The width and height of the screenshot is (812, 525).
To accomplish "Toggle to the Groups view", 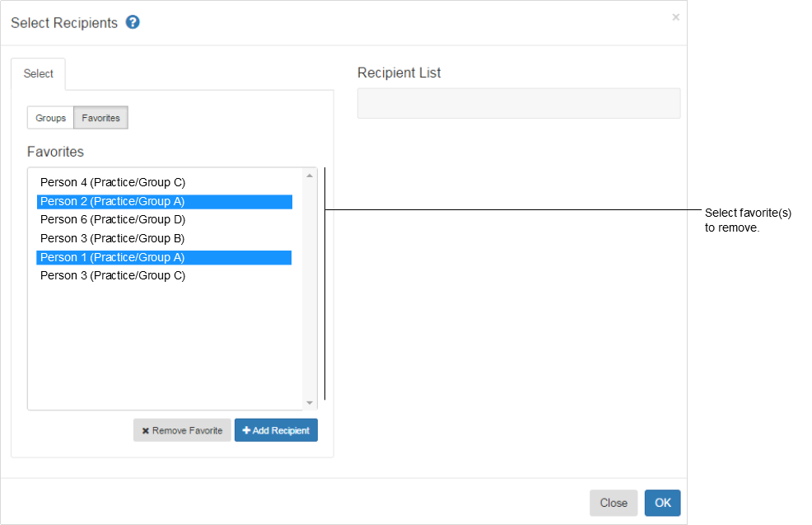I will [50, 118].
